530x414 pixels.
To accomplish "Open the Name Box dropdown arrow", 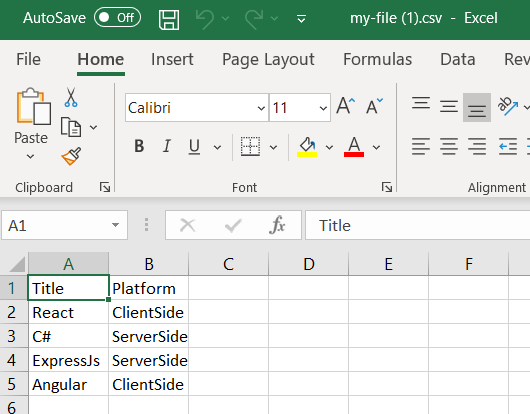I will (115, 225).
